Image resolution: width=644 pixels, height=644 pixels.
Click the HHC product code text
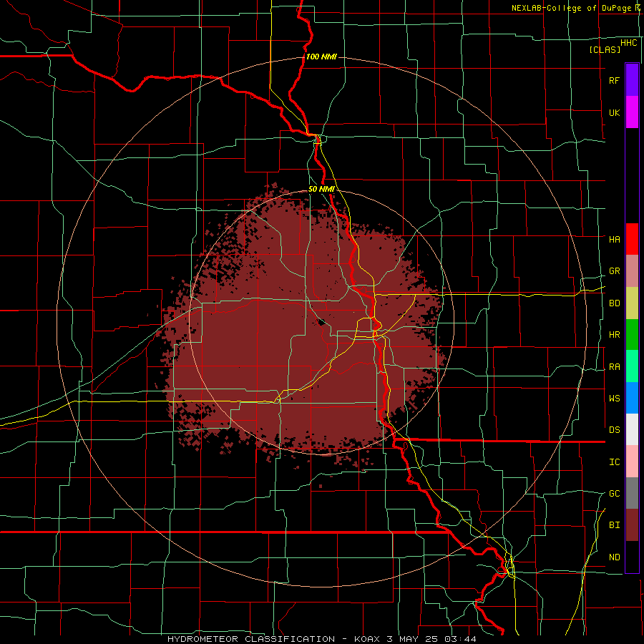(x=629, y=43)
